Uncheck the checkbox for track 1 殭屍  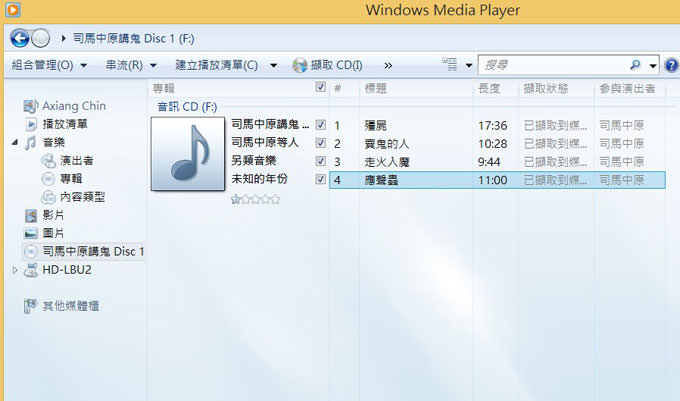(x=320, y=125)
